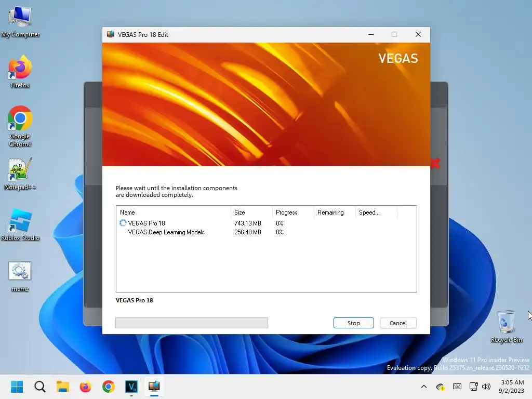Image resolution: width=532 pixels, height=399 pixels.
Task: Sort list by Size column
Action: (251, 212)
